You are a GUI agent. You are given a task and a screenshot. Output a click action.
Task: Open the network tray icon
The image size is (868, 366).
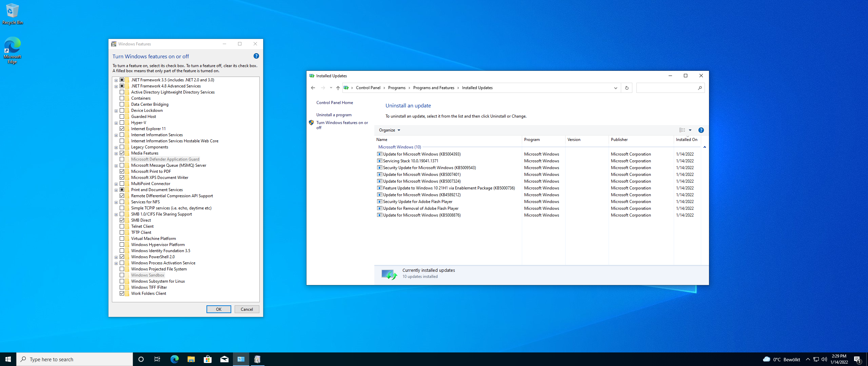tap(816, 359)
